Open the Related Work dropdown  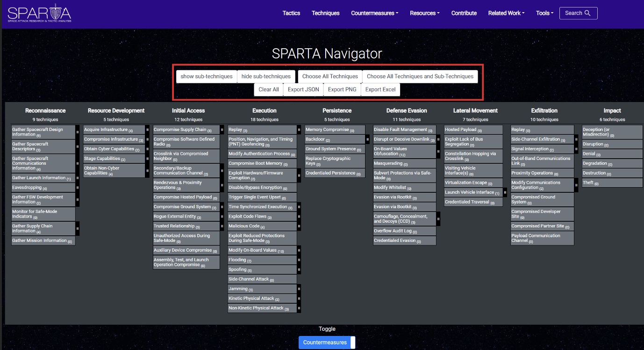coord(506,13)
